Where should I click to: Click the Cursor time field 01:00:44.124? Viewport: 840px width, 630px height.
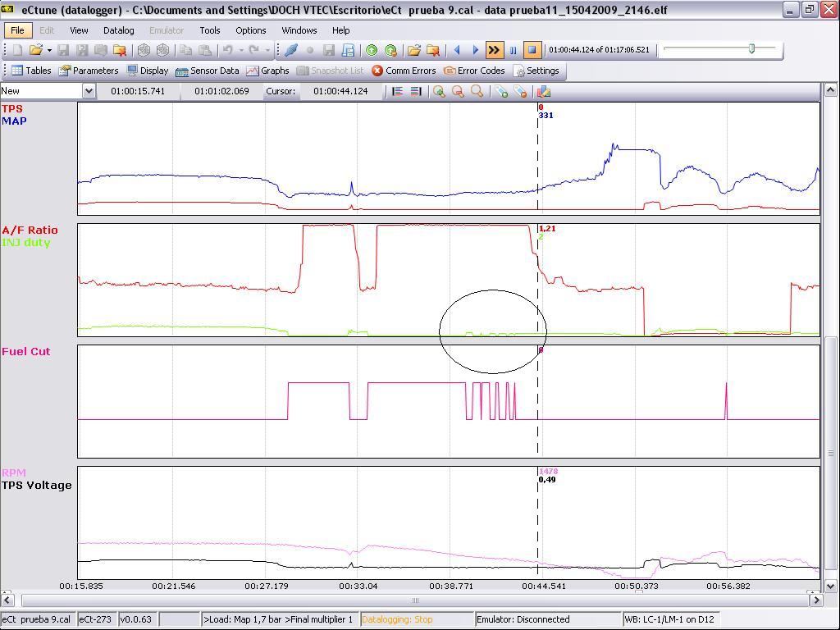coord(340,91)
